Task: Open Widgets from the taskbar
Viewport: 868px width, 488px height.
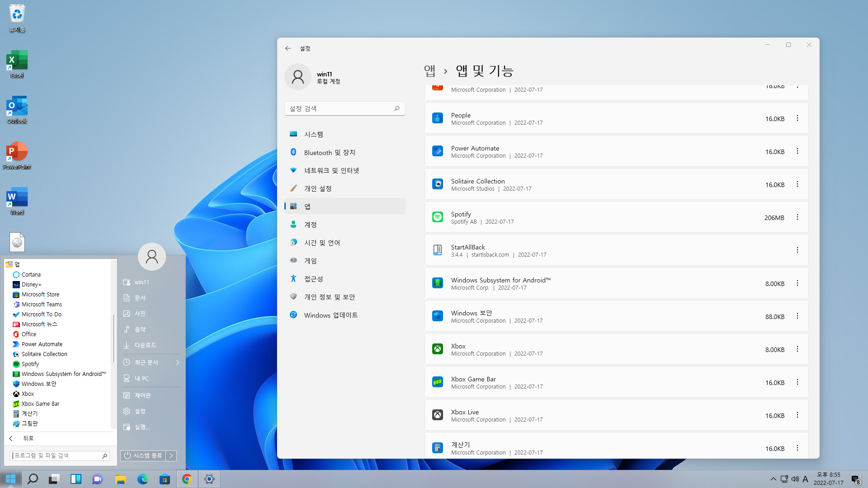Action: coord(76,479)
